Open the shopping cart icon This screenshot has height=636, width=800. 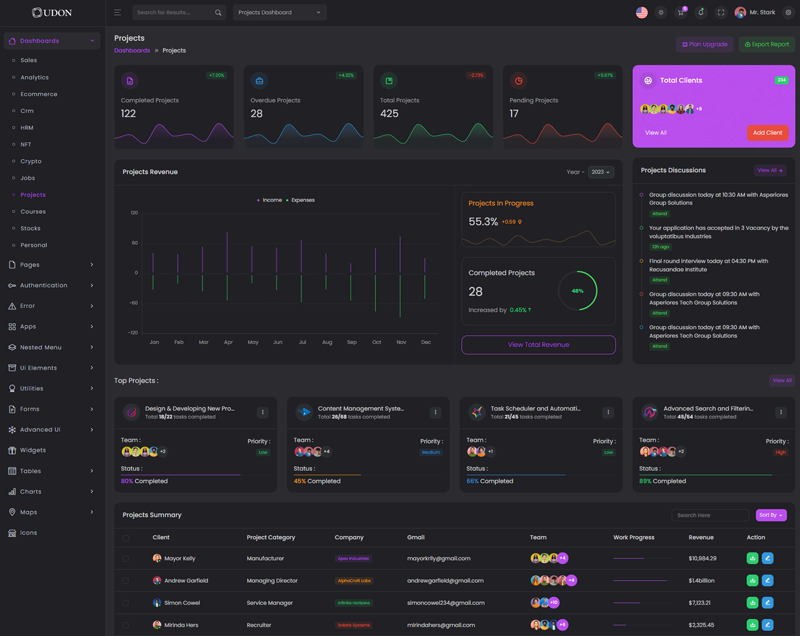(681, 13)
